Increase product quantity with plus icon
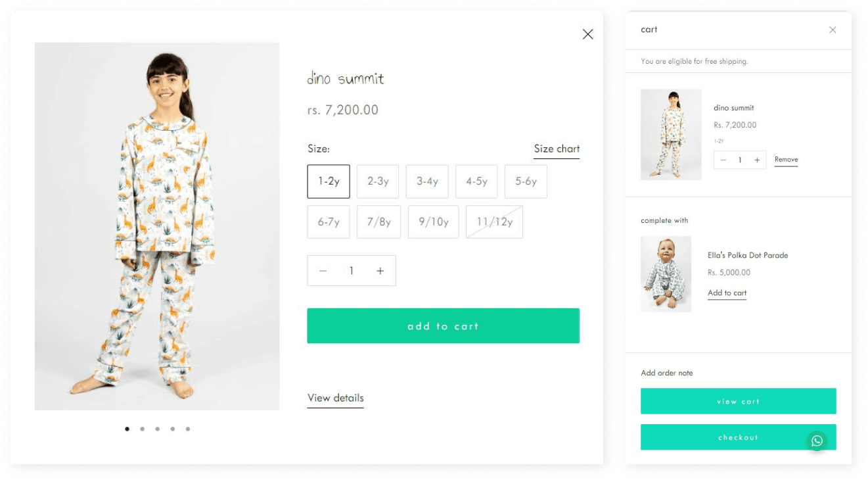Image resolution: width=868 pixels, height=480 pixels. (x=380, y=271)
